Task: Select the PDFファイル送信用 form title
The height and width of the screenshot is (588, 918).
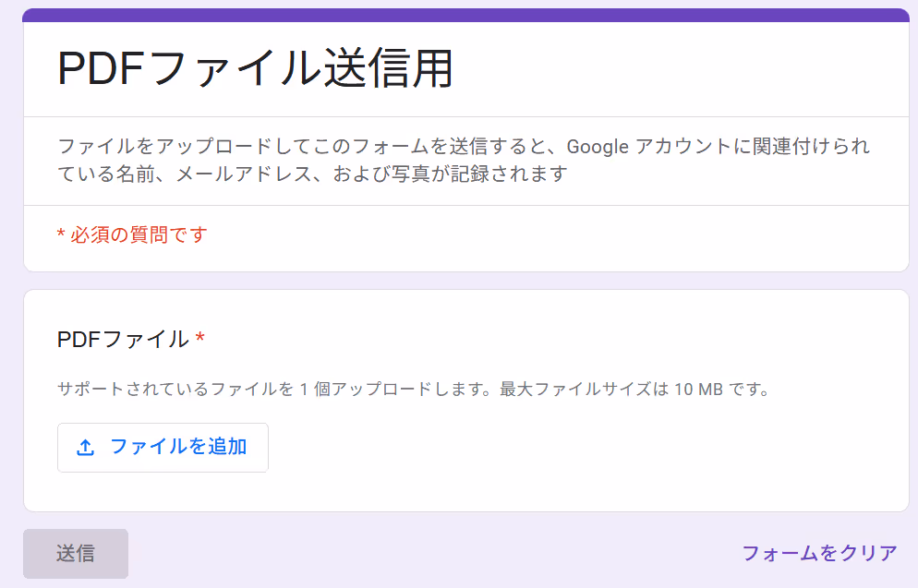Action: click(x=255, y=68)
